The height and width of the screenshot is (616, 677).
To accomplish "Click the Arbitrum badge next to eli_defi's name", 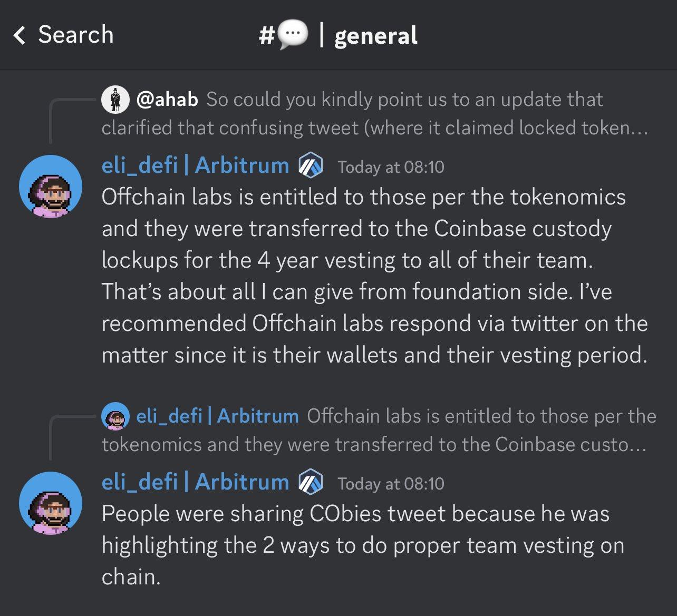I will click(311, 165).
